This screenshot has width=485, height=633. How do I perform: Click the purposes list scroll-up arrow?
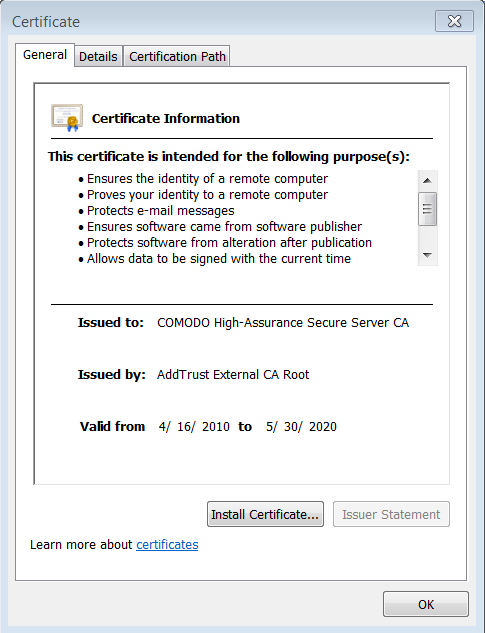point(427,180)
